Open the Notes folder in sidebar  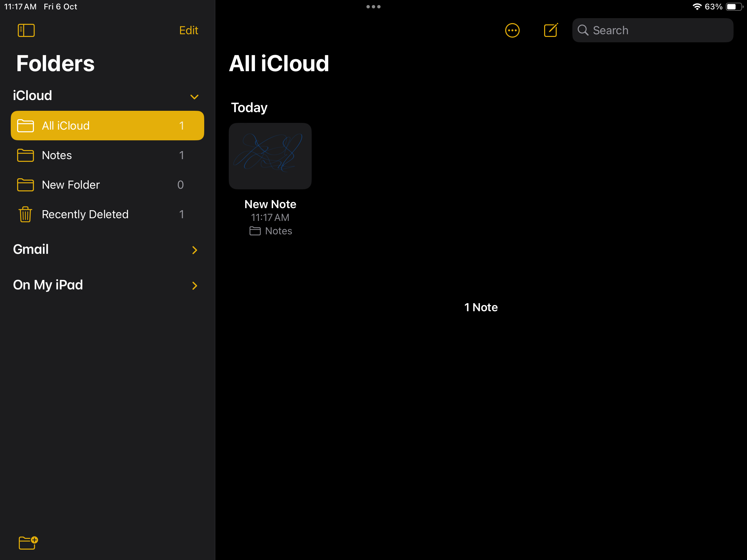click(x=57, y=155)
